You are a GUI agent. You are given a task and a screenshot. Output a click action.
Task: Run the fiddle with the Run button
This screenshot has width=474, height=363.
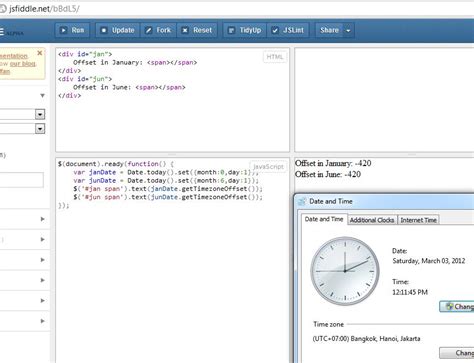(x=72, y=30)
